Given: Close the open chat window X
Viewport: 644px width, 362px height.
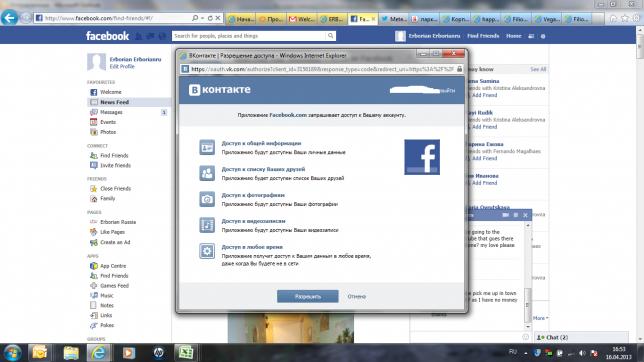Looking at the screenshot, I should coord(525,215).
